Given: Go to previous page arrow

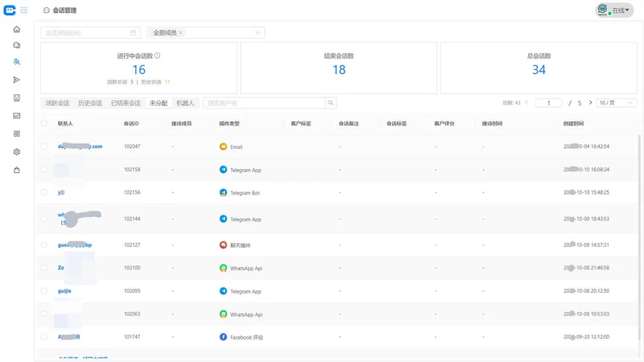Looking at the screenshot, I should [526, 103].
